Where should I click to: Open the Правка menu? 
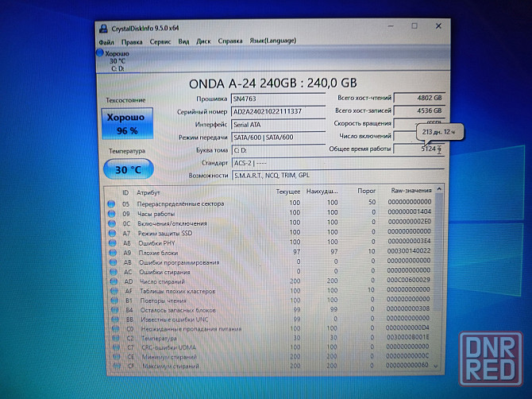pos(132,42)
